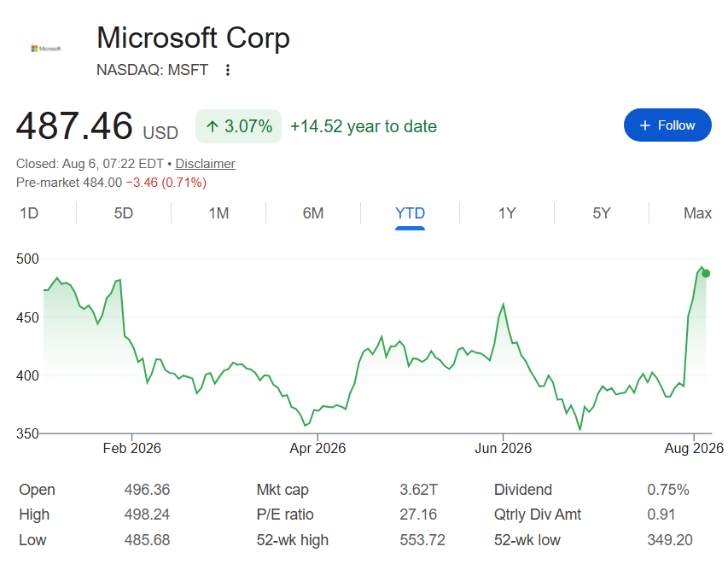Show the 1Y chart range
The width and height of the screenshot is (728, 564).
(x=507, y=213)
